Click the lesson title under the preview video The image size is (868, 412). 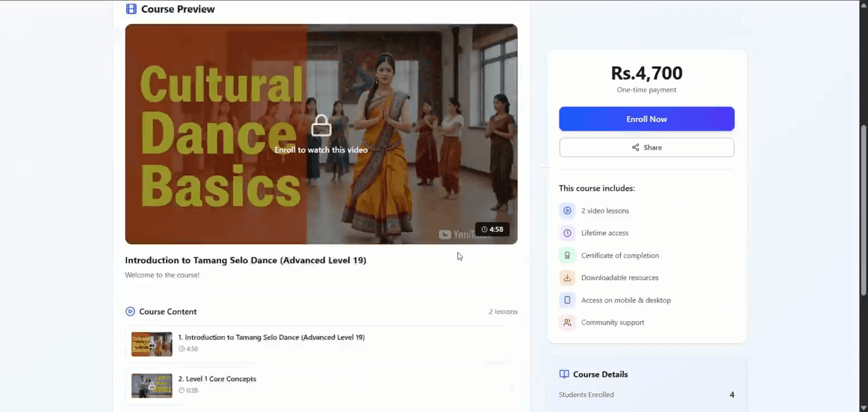click(246, 260)
